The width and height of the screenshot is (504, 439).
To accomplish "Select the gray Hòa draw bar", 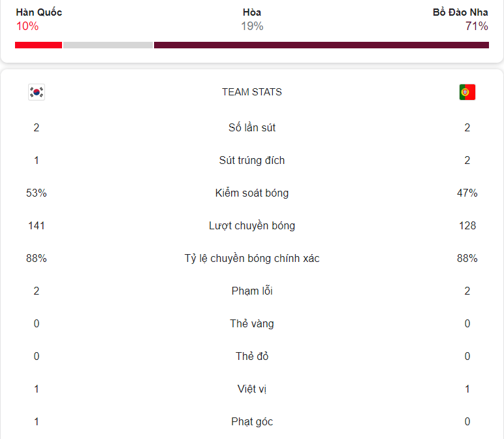I will (108, 45).
